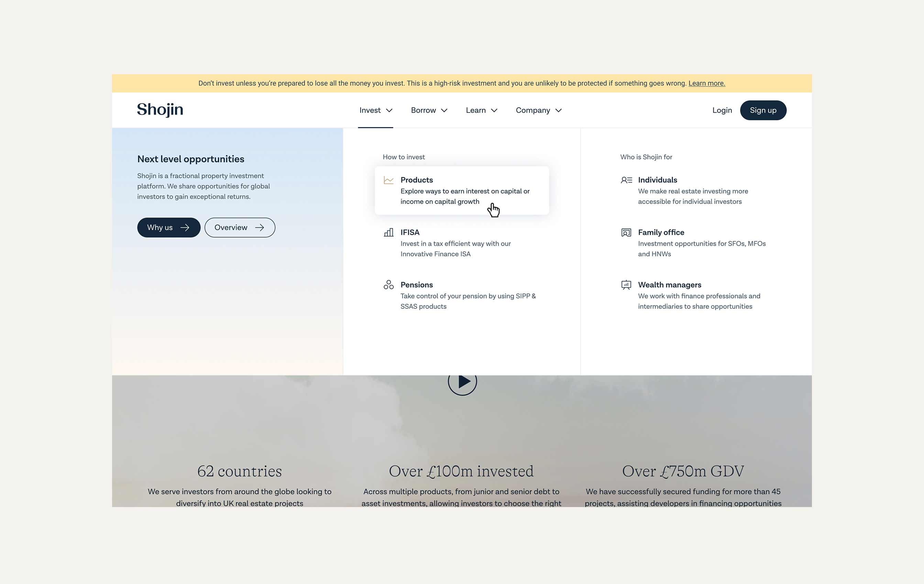Click the bar chart icon next to IFISA
Screen dimensions: 924x584
pos(388,232)
